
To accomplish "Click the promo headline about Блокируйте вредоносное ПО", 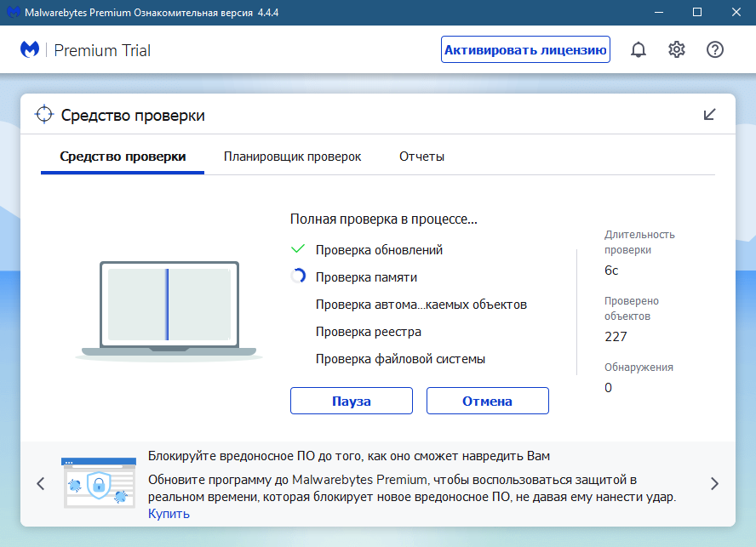I will 349,456.
